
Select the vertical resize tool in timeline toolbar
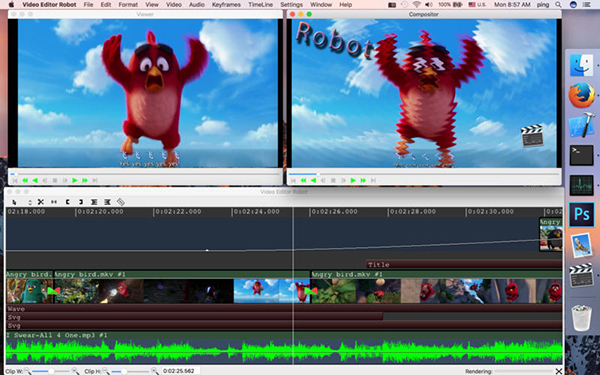[30, 202]
